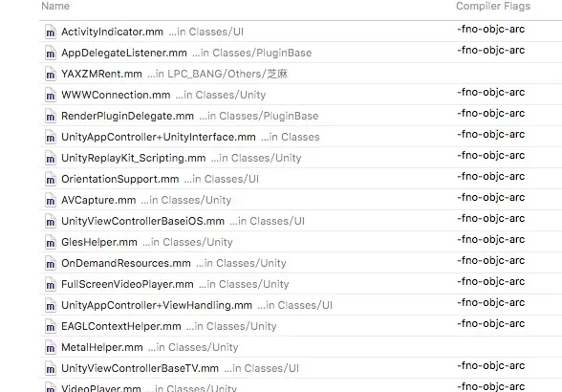Click the AVCapture.mm file icon

51,200
